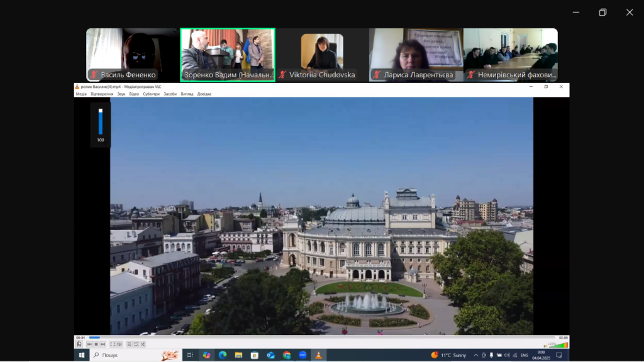Click the ENG language indicator

pyautogui.click(x=524, y=355)
